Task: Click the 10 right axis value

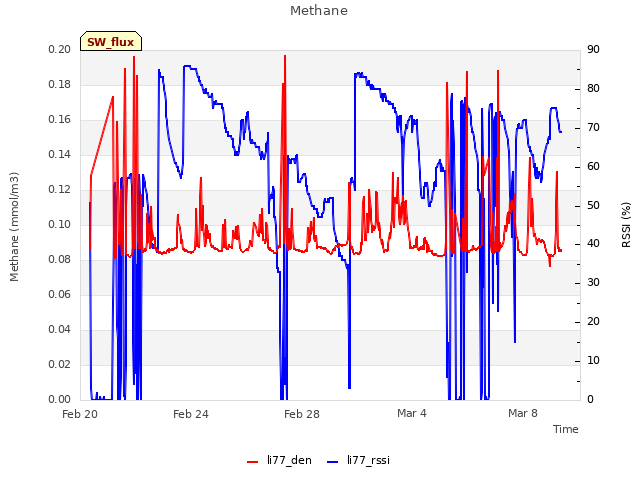Action: 593,361
